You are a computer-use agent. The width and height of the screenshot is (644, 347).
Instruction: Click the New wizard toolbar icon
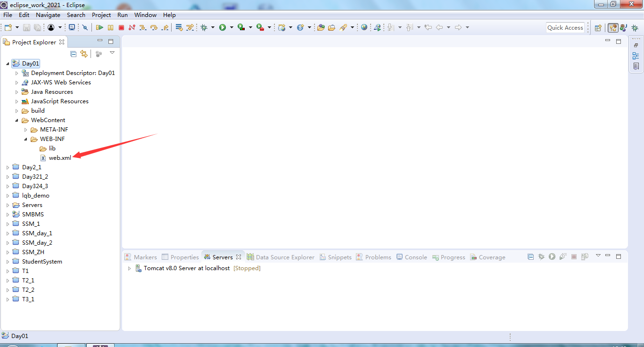click(x=8, y=28)
